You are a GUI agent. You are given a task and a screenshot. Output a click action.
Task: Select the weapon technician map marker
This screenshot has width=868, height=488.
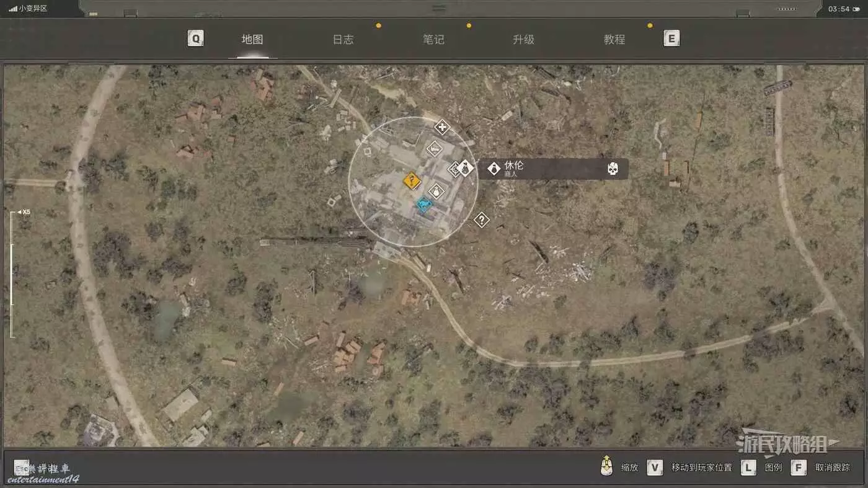(x=435, y=149)
